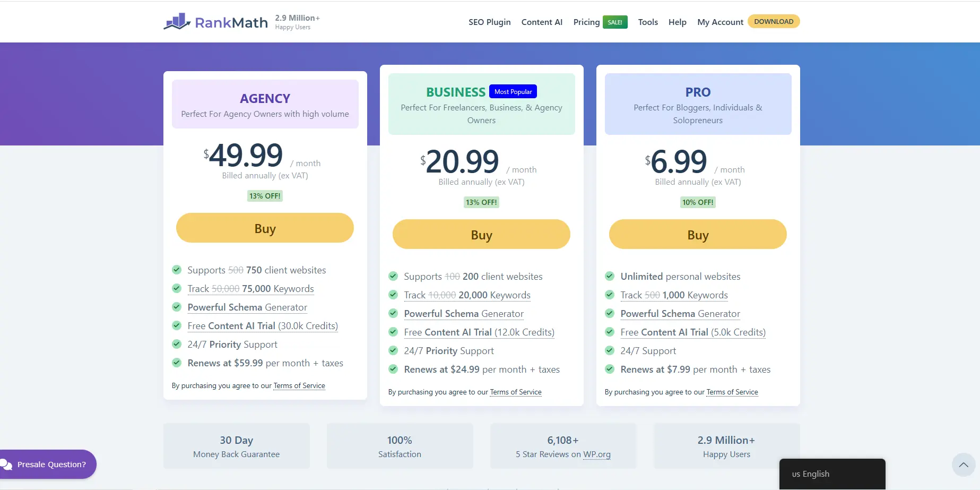Click checkmark beside 24/7 Support in Pro
Screen dimensions: 980x490
(610, 350)
